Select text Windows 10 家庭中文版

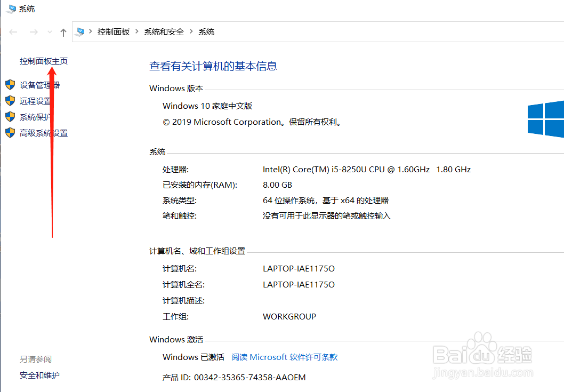pos(207,106)
